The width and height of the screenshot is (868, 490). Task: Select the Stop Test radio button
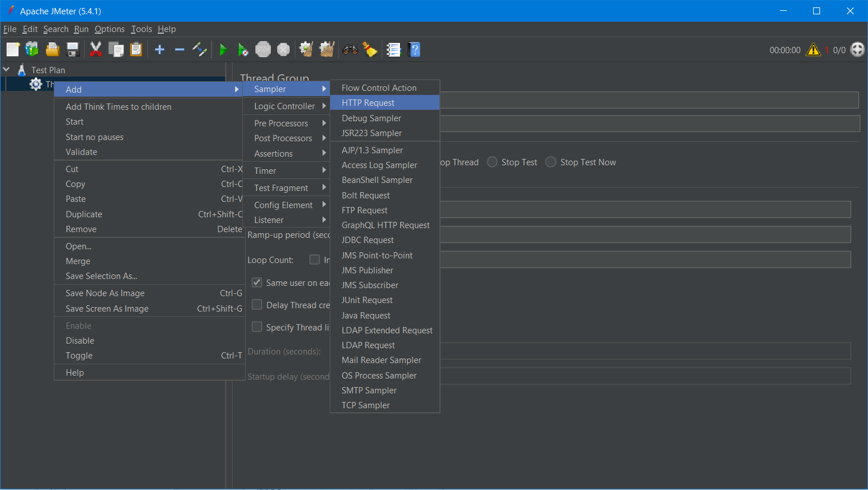pos(493,162)
